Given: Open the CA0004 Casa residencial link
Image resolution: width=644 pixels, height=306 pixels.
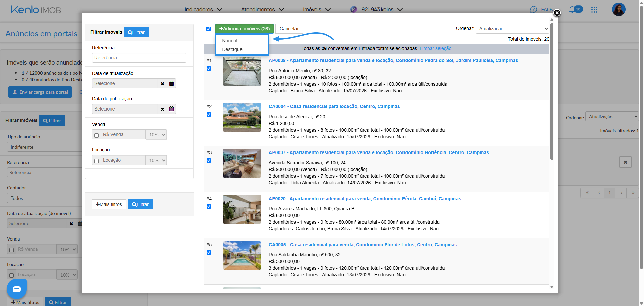Looking at the screenshot, I should (x=334, y=106).
